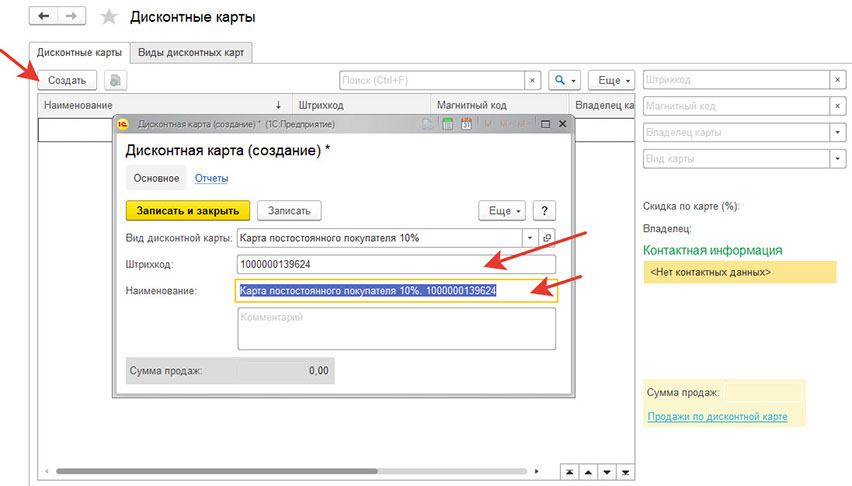Click the horizontal scrollbar thumb of the list
852x486 pixels.
[217, 471]
